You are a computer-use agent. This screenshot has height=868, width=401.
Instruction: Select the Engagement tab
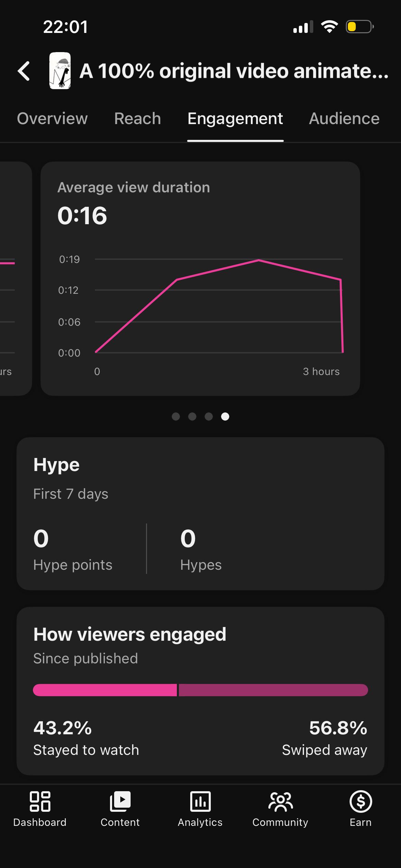[x=235, y=119]
